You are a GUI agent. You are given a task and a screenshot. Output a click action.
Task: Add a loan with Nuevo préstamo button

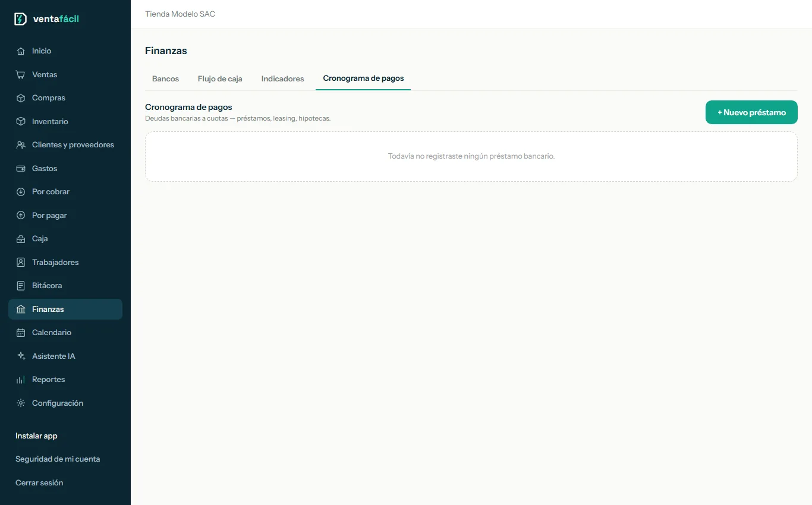coord(751,112)
